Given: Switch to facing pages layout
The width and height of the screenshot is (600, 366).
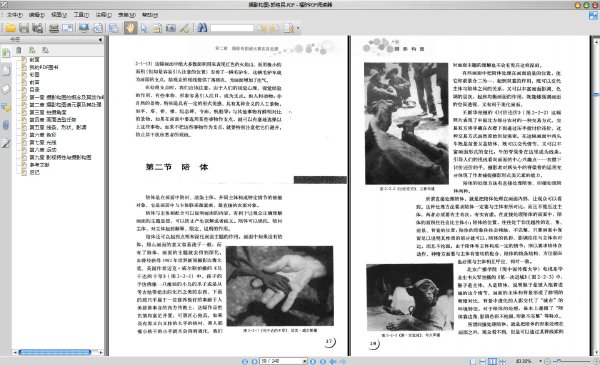Looking at the screenshot, I should (x=492, y=361).
